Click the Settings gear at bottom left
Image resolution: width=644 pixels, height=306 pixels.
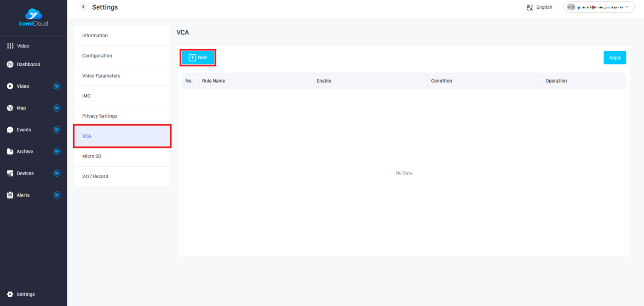pyautogui.click(x=10, y=295)
